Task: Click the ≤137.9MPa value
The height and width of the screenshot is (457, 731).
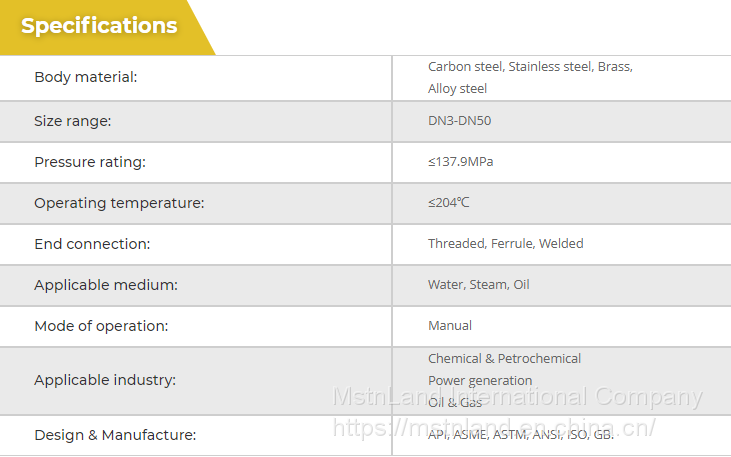Action: click(x=460, y=162)
